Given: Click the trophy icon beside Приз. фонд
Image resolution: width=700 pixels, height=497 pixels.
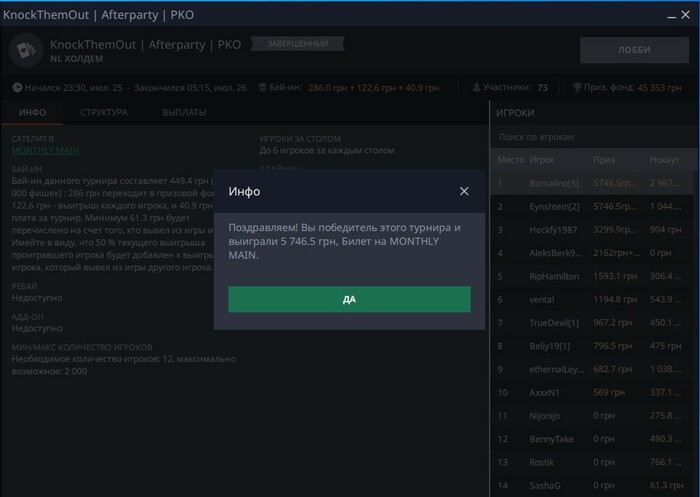Looking at the screenshot, I should click(577, 87).
